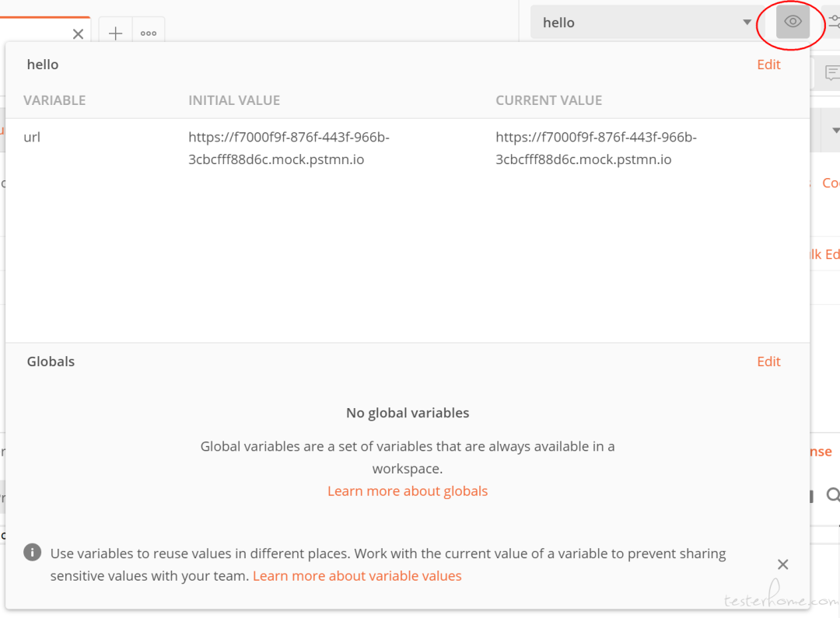Click the url current value text
Image resolution: width=840 pixels, height=618 pixels.
pos(596,148)
